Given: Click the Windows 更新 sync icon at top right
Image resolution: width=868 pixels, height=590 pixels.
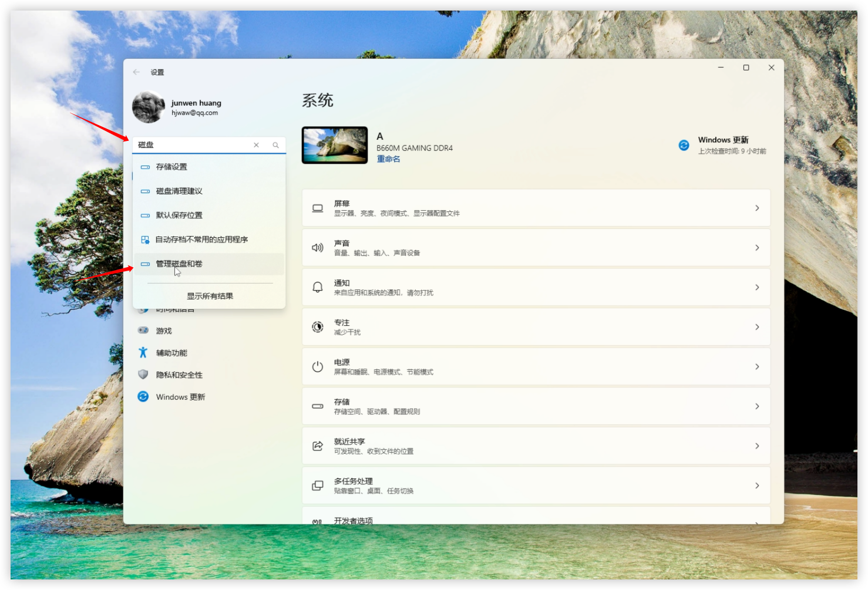Looking at the screenshot, I should click(x=684, y=145).
